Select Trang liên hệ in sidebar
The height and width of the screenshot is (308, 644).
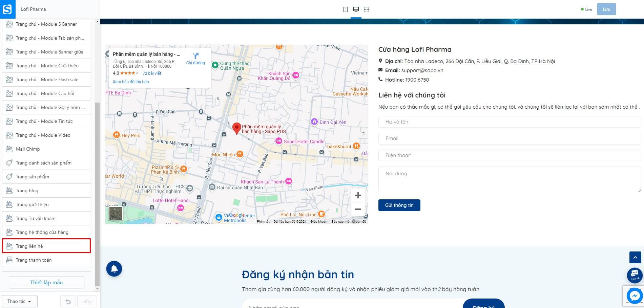pos(47,246)
